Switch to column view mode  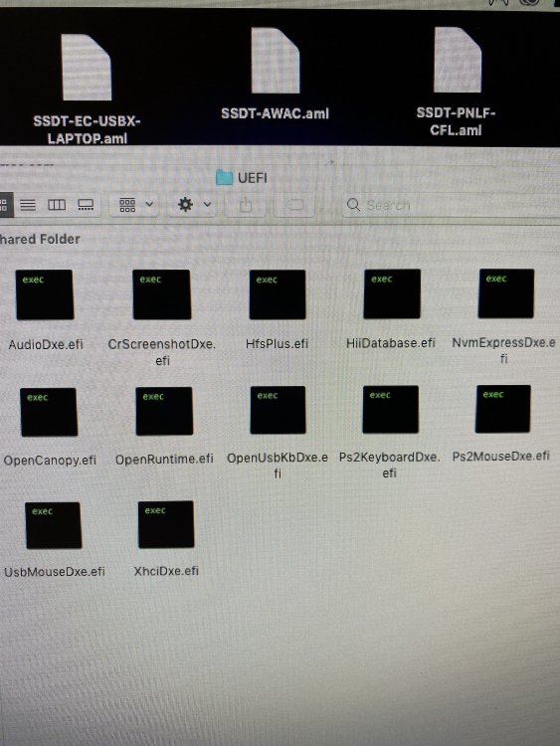pos(57,205)
